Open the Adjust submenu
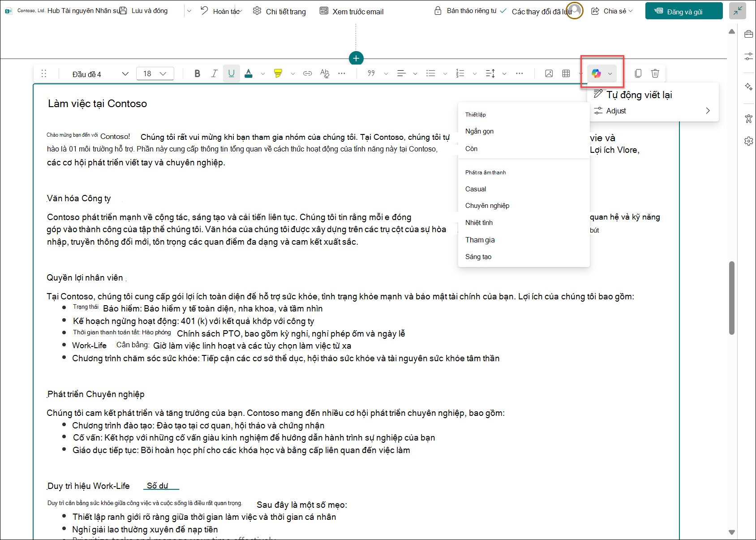Image resolution: width=756 pixels, height=540 pixels. 653,111
